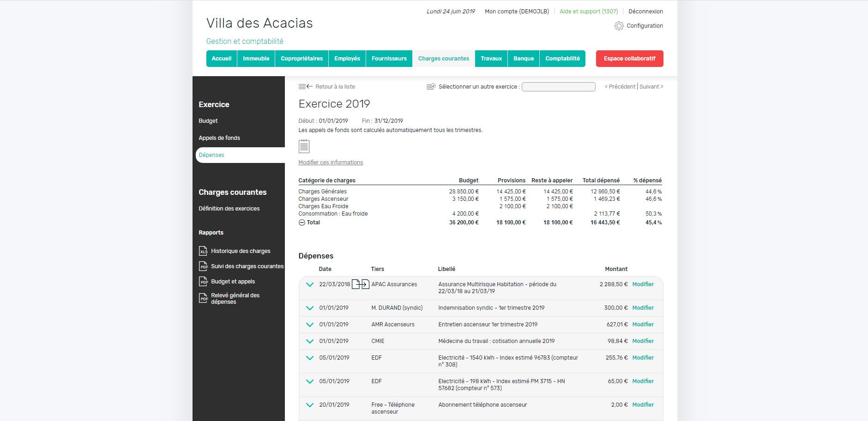Expand the EDF 65,00 € expense chevron
868x421 pixels.
tap(310, 381)
